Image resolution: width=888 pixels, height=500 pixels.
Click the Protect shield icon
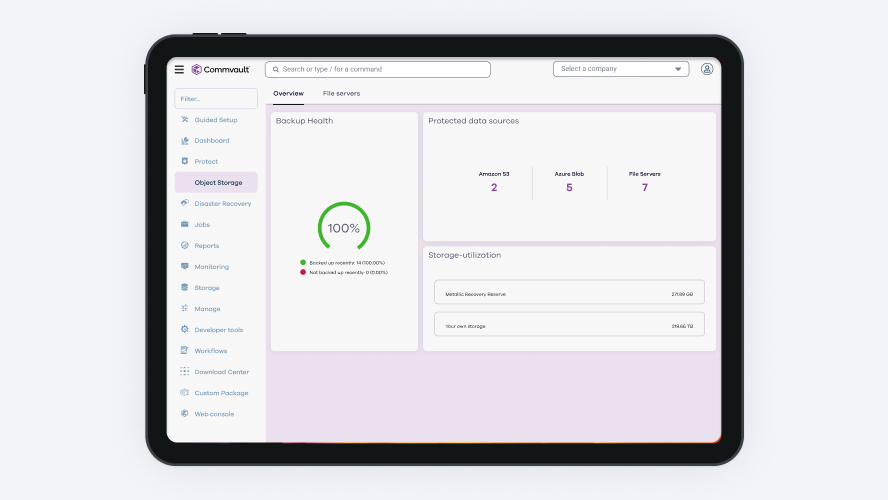click(x=185, y=161)
